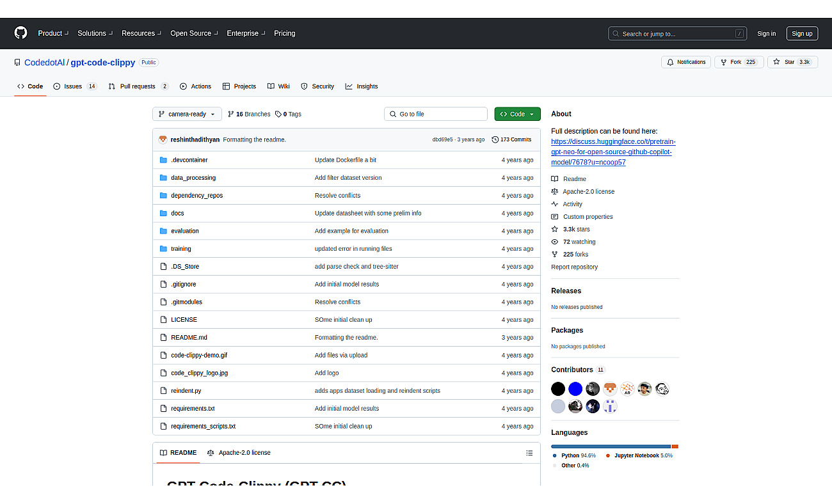Open requirements_scripts.txt file
The height and width of the screenshot is (504, 832).
click(x=204, y=426)
